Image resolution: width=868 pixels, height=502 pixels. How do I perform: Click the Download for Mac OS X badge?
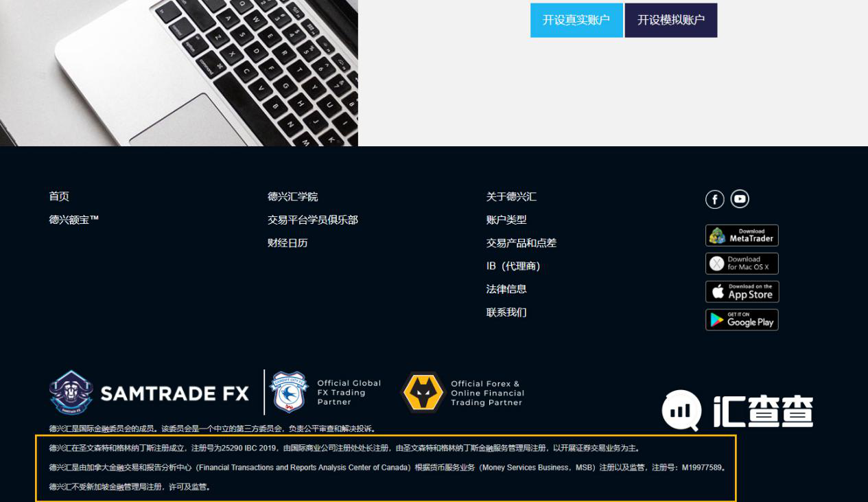(x=742, y=263)
